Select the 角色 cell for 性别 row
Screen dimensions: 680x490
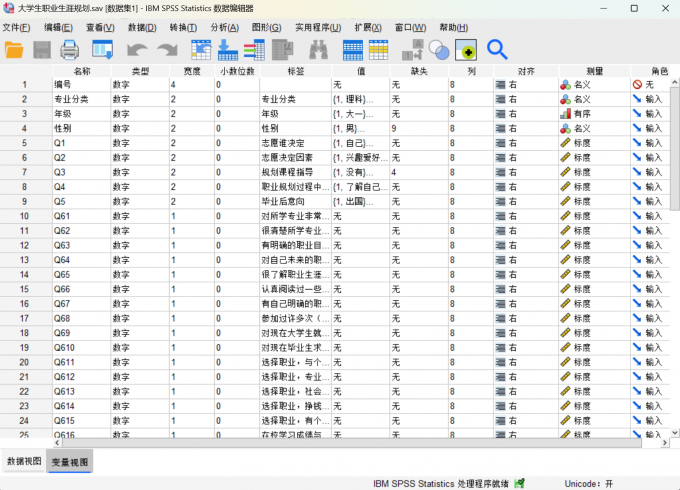[x=654, y=129]
